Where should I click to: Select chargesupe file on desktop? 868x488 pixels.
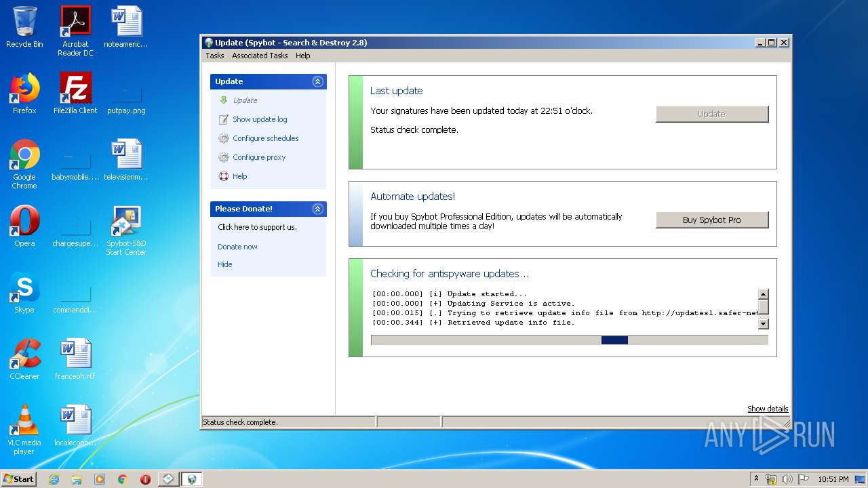(75, 226)
